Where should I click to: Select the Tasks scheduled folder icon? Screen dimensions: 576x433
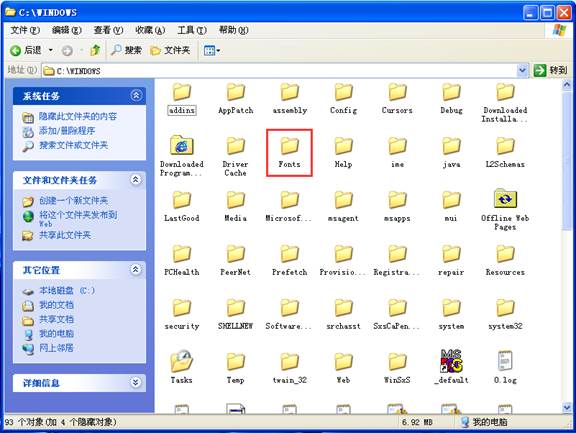(181, 361)
